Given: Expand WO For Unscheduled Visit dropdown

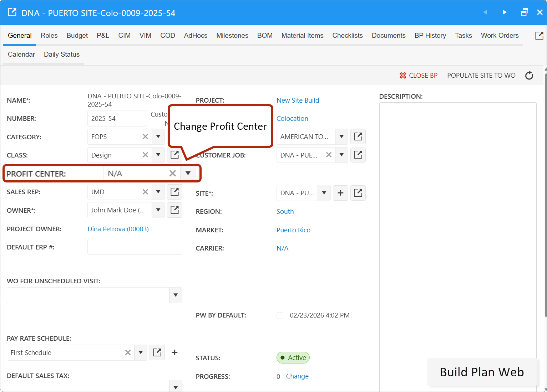Looking at the screenshot, I should [176, 295].
